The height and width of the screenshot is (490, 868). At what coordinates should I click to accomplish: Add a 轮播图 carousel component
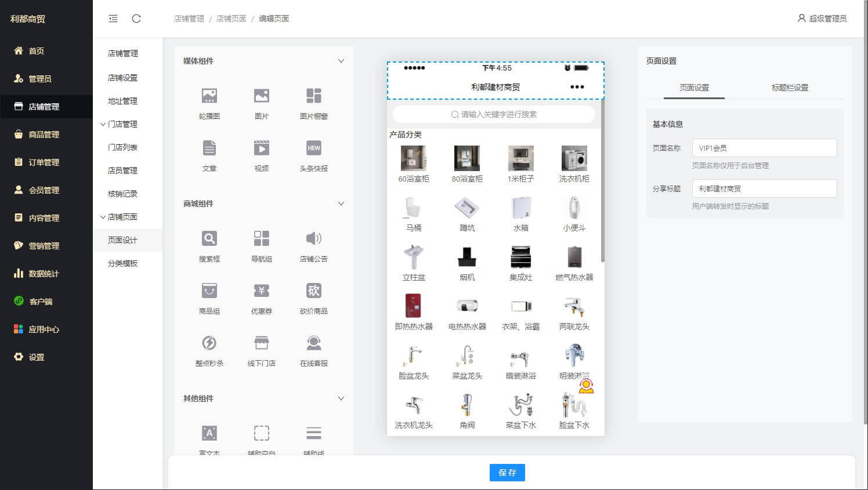(209, 104)
